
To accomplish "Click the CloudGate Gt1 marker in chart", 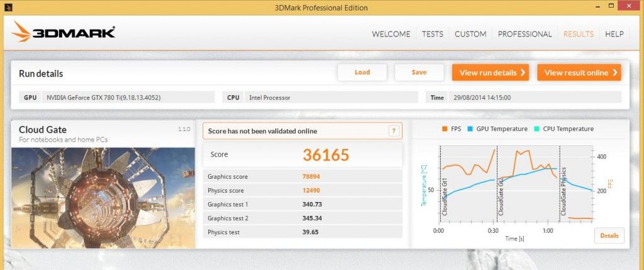I will 445,196.
